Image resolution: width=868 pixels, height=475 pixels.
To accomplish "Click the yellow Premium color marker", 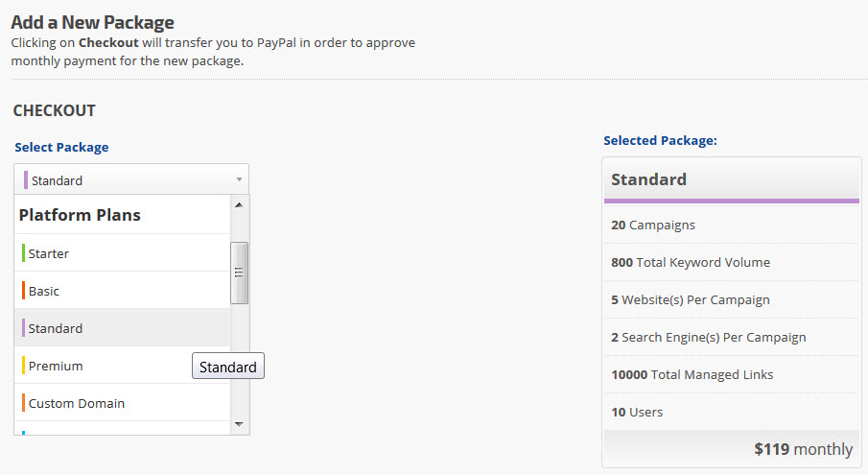I will (x=23, y=366).
